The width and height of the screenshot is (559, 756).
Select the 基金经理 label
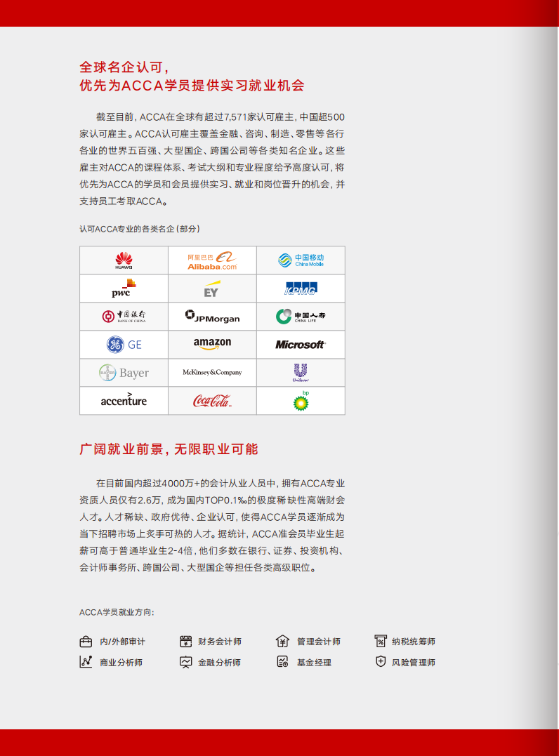[314, 663]
